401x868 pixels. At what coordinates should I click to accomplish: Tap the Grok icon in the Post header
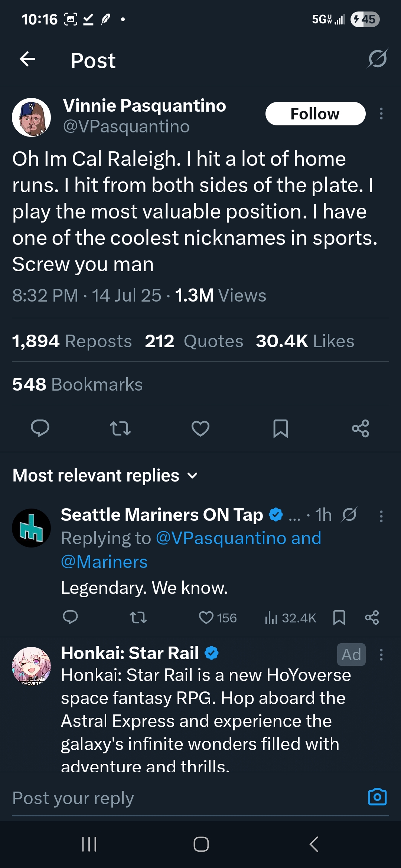pos(377,59)
